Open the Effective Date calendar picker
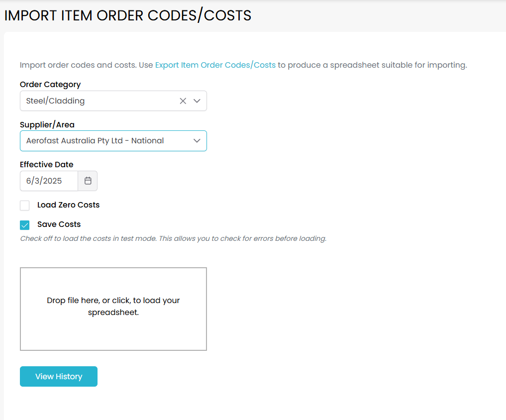This screenshot has width=506, height=420. tap(88, 181)
